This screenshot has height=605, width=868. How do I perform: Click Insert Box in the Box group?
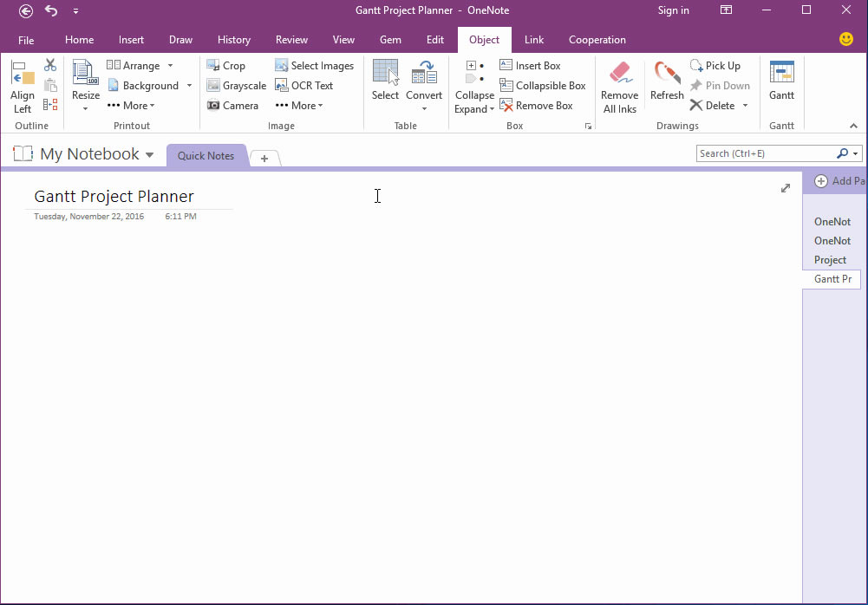coord(536,65)
